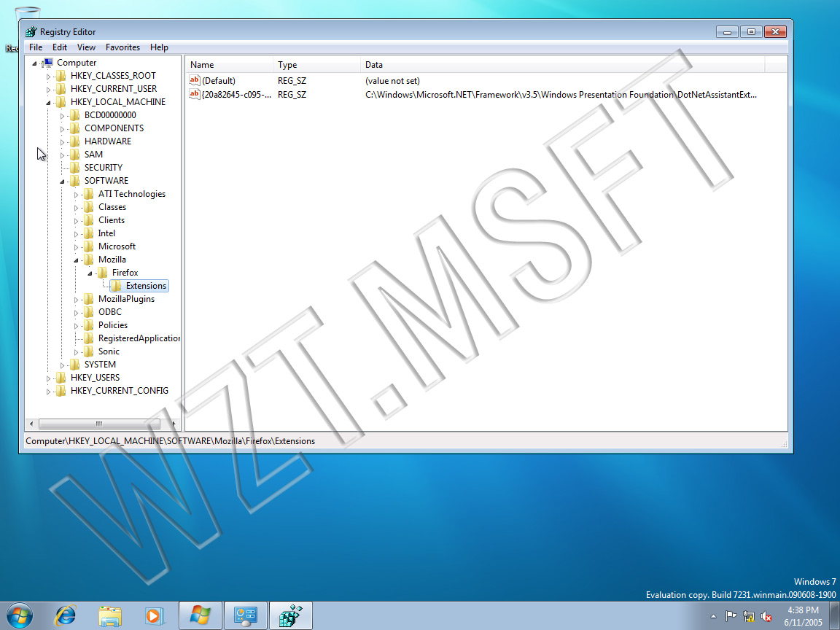The width and height of the screenshot is (840, 630).
Task: Click the muted volume tray icon
Action: click(x=766, y=617)
